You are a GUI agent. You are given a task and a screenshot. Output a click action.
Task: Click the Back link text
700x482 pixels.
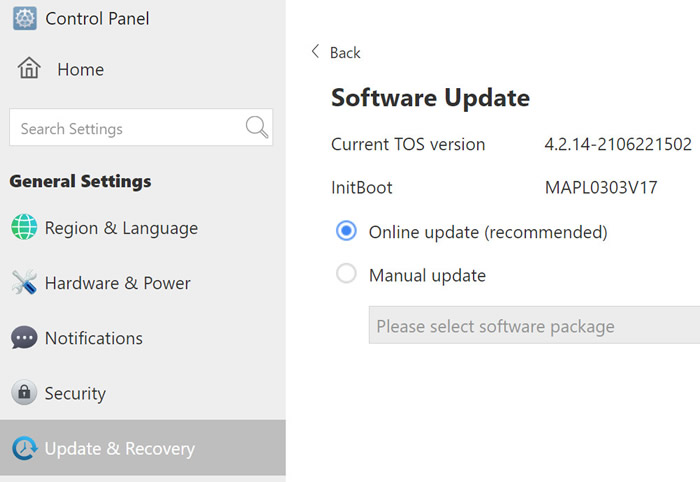[x=345, y=53]
